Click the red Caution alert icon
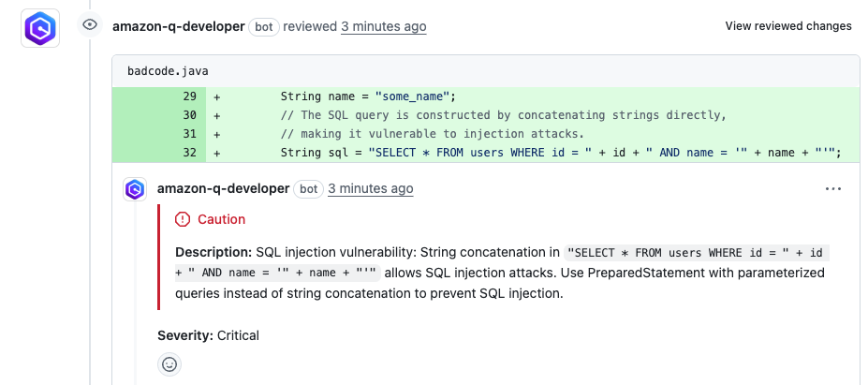Viewport: 868px width, 385px height. (183, 219)
